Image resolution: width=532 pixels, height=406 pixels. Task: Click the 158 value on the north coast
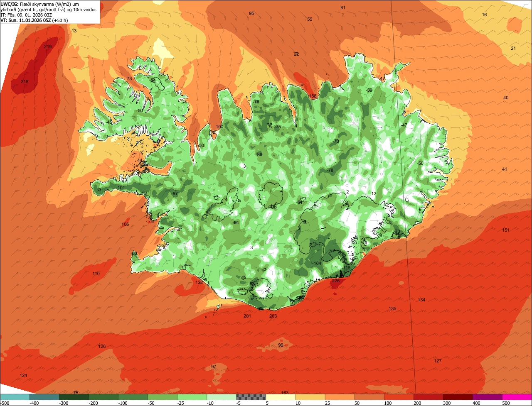coord(313,96)
